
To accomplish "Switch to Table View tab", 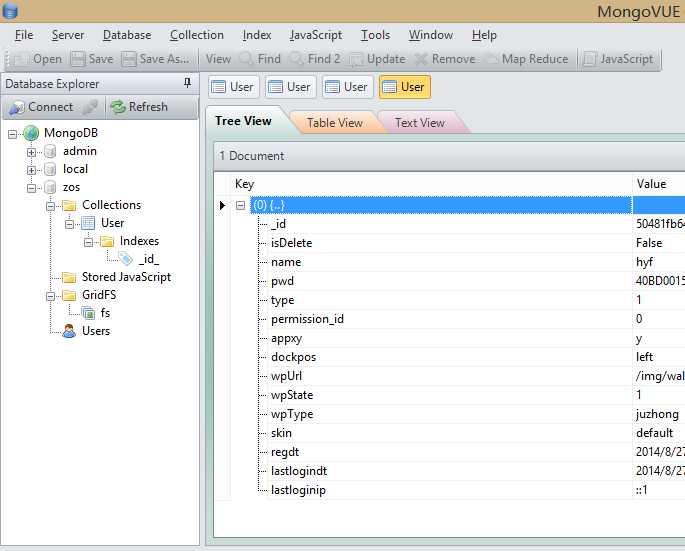I will click(x=335, y=123).
